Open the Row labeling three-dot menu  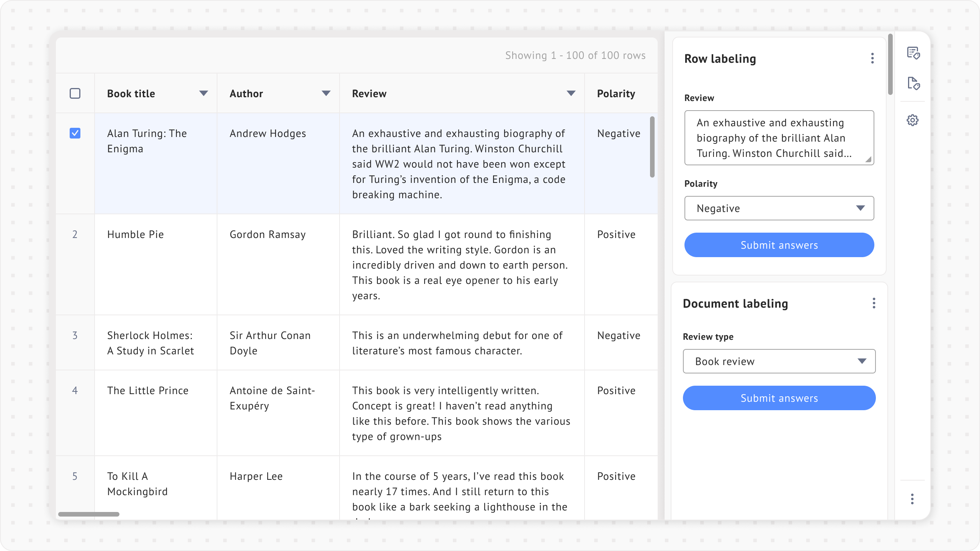pyautogui.click(x=872, y=58)
